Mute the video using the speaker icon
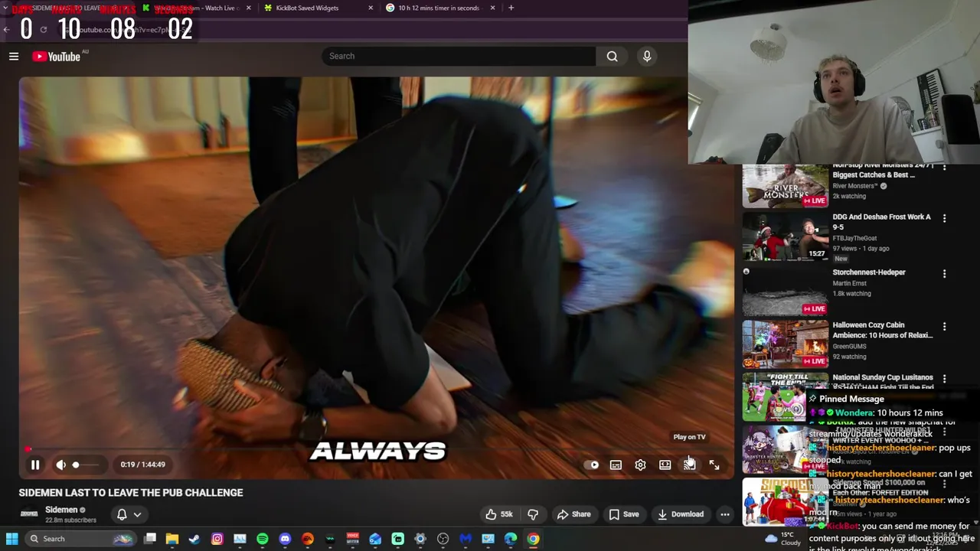The height and width of the screenshot is (551, 980). pos(60,465)
